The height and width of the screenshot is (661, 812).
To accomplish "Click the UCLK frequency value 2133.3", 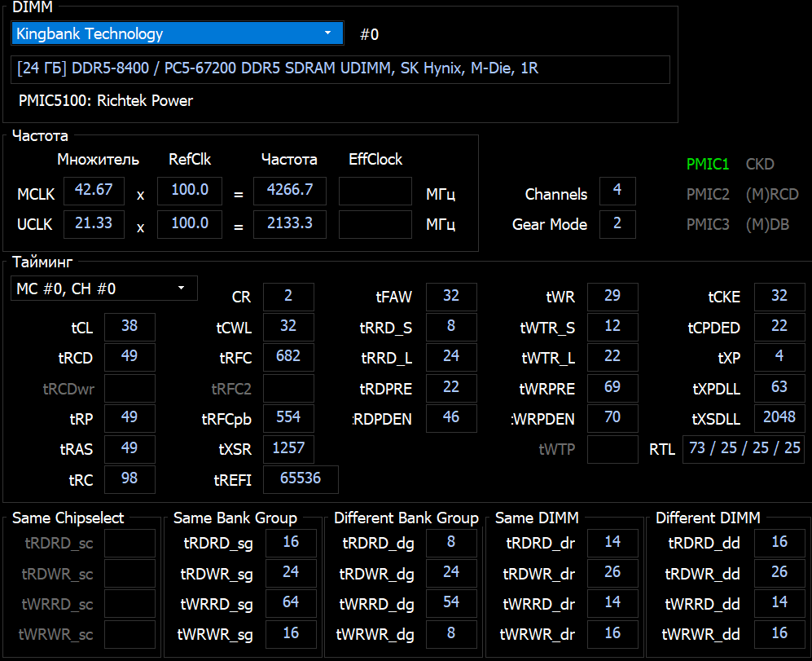I will click(x=290, y=224).
